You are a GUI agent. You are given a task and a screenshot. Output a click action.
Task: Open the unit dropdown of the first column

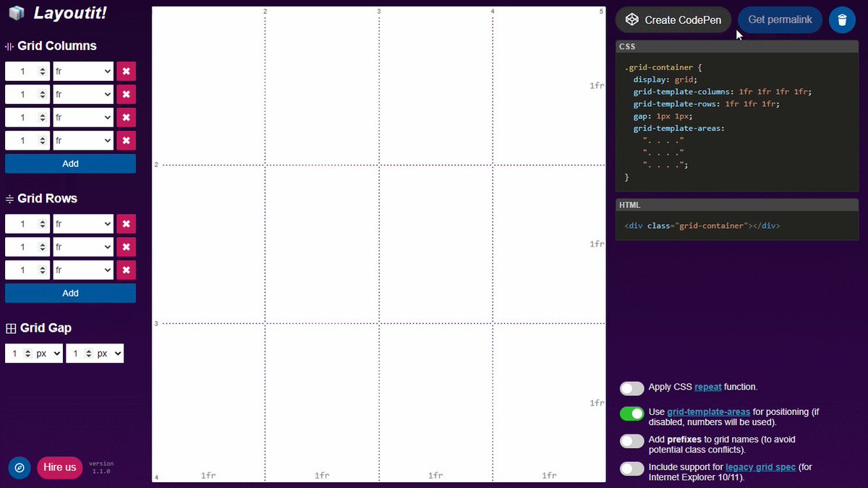83,71
